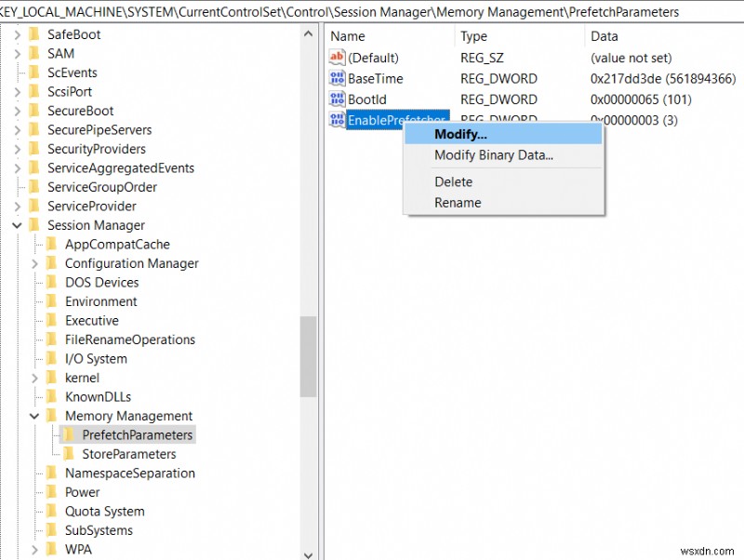Select the SubSystems key
This screenshot has width=744, height=560.
pos(99,530)
